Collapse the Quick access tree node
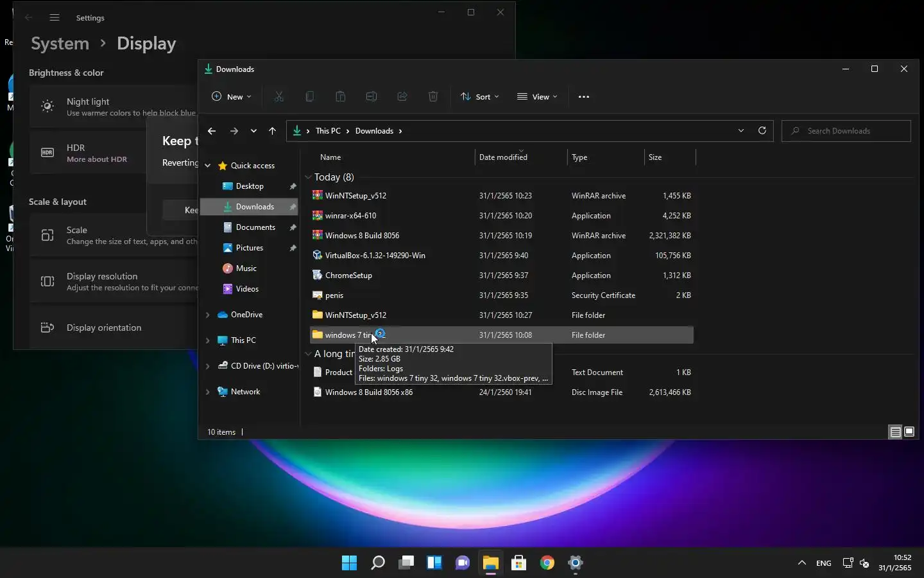 click(208, 166)
